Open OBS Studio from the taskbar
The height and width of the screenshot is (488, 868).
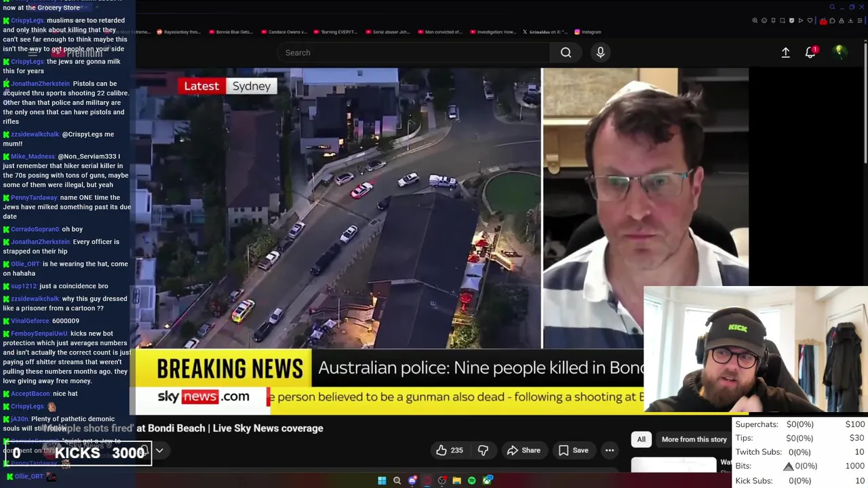[442, 481]
